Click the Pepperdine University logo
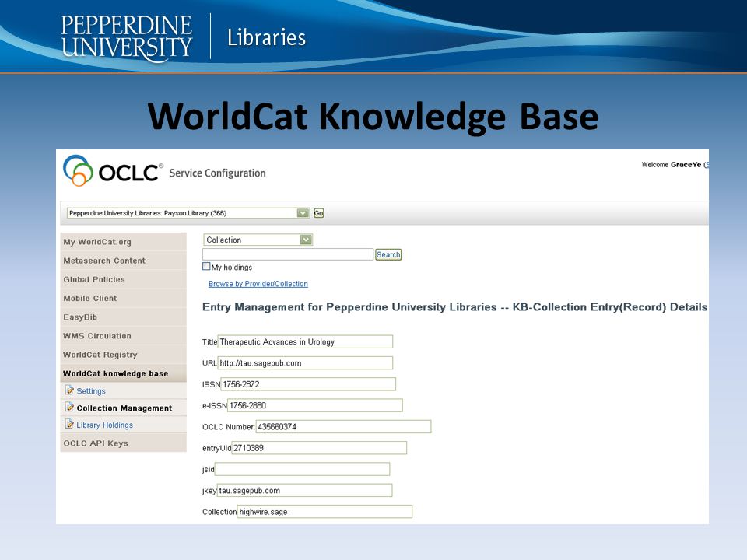 click(x=126, y=37)
